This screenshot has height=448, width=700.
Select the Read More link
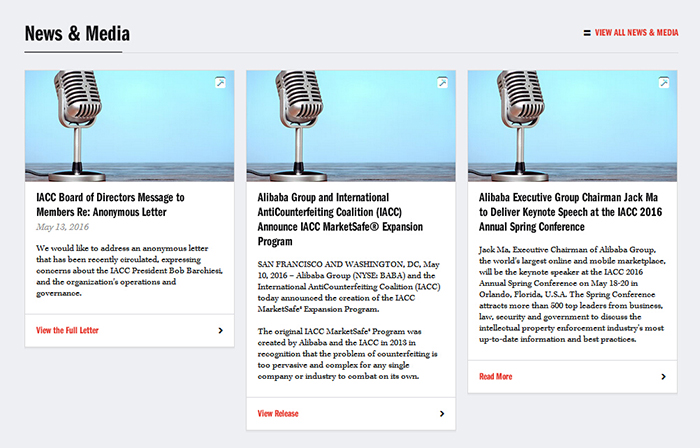point(496,377)
